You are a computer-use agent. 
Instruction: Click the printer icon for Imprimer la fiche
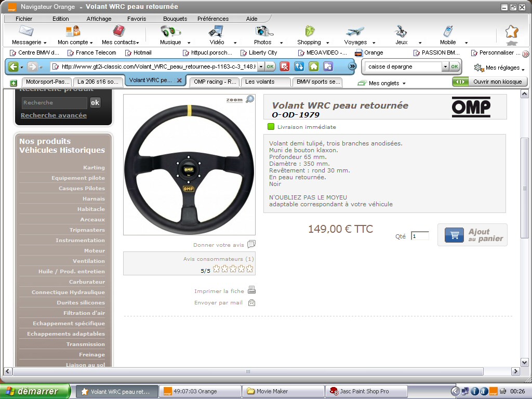251,290
